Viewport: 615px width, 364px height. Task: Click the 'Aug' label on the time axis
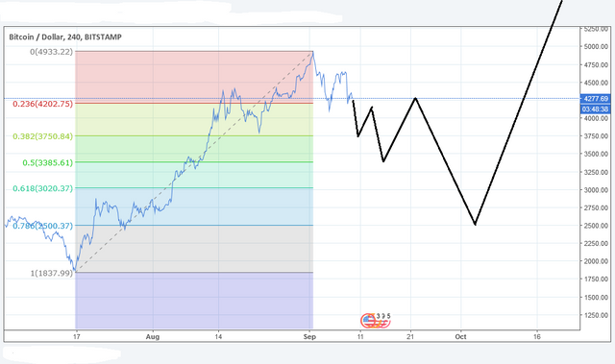point(153,336)
